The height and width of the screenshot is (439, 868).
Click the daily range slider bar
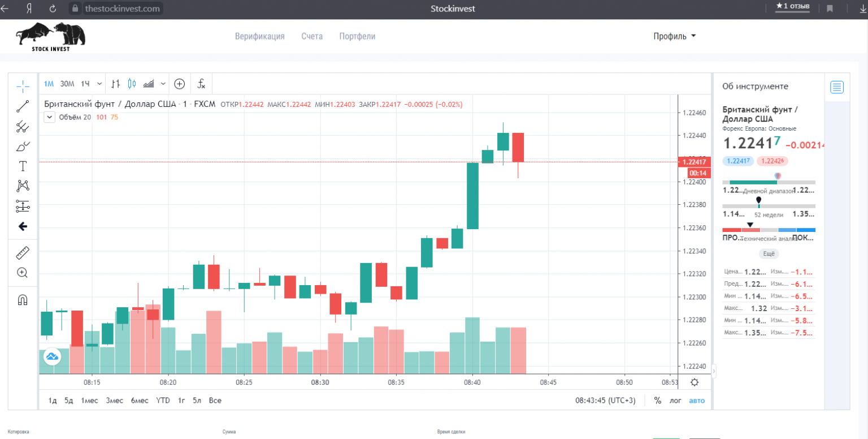(x=769, y=182)
